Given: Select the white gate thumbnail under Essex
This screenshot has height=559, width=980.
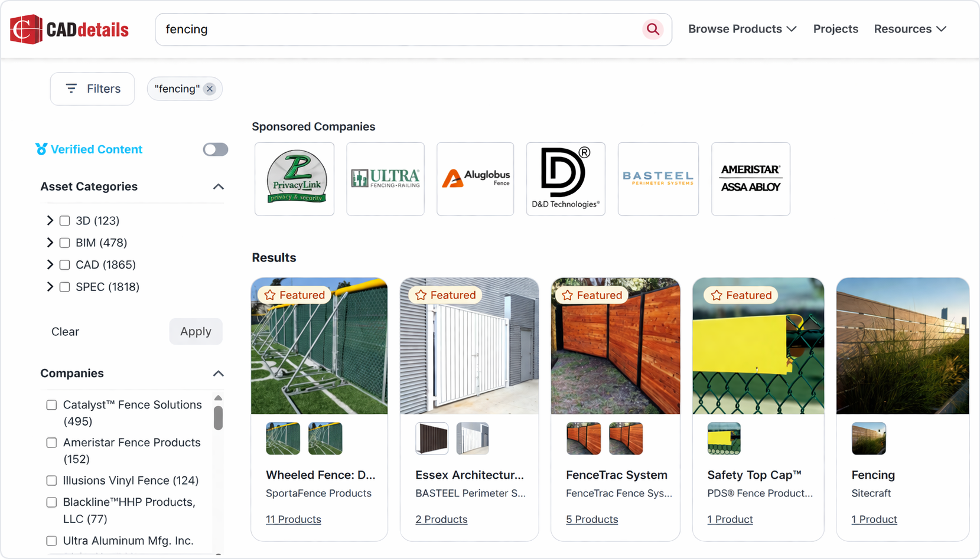Looking at the screenshot, I should point(473,439).
